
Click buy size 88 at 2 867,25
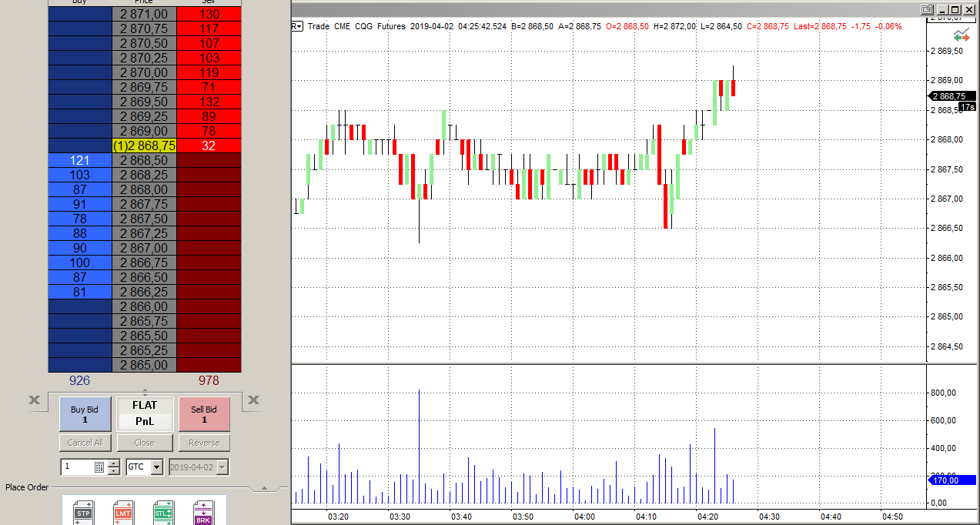click(x=80, y=233)
